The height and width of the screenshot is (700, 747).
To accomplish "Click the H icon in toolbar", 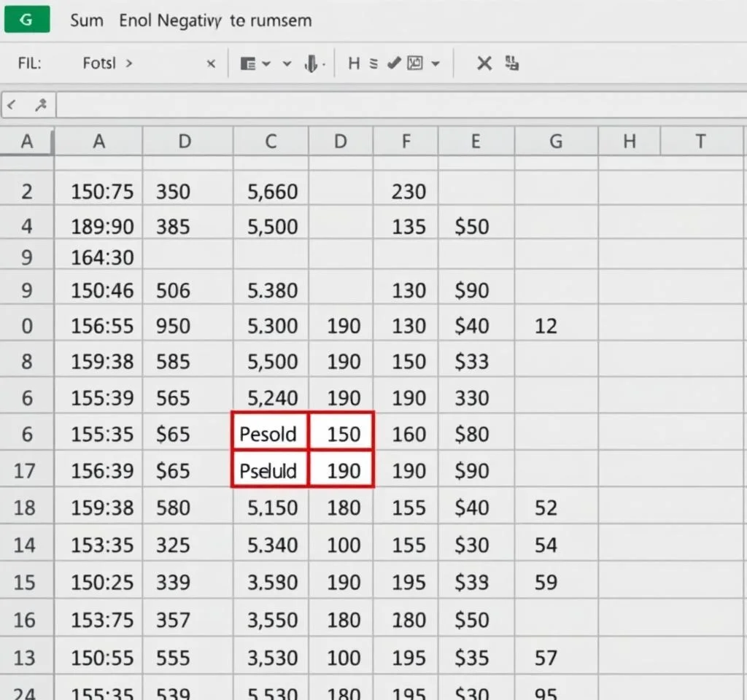I will (x=354, y=64).
